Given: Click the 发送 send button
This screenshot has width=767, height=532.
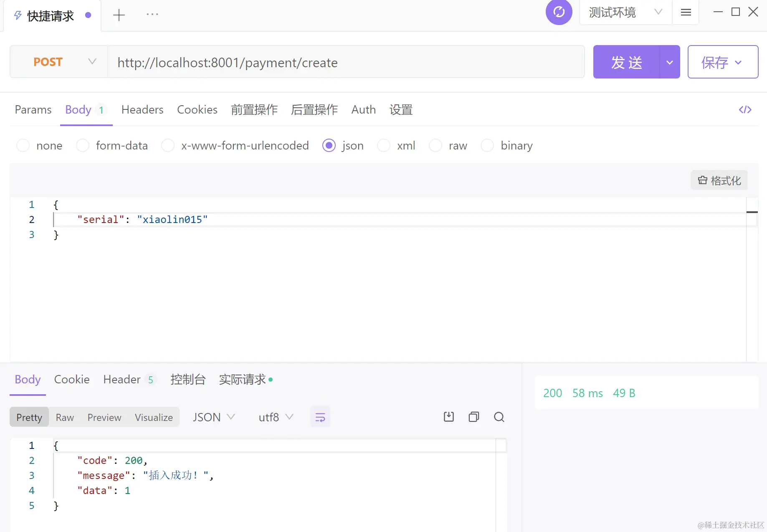Looking at the screenshot, I should coord(626,62).
